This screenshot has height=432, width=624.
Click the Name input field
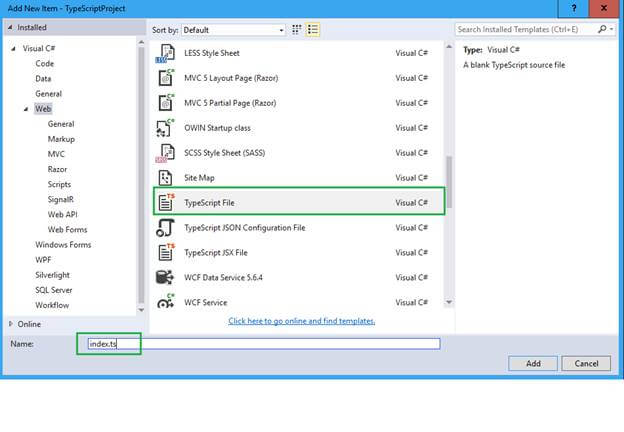point(264,344)
